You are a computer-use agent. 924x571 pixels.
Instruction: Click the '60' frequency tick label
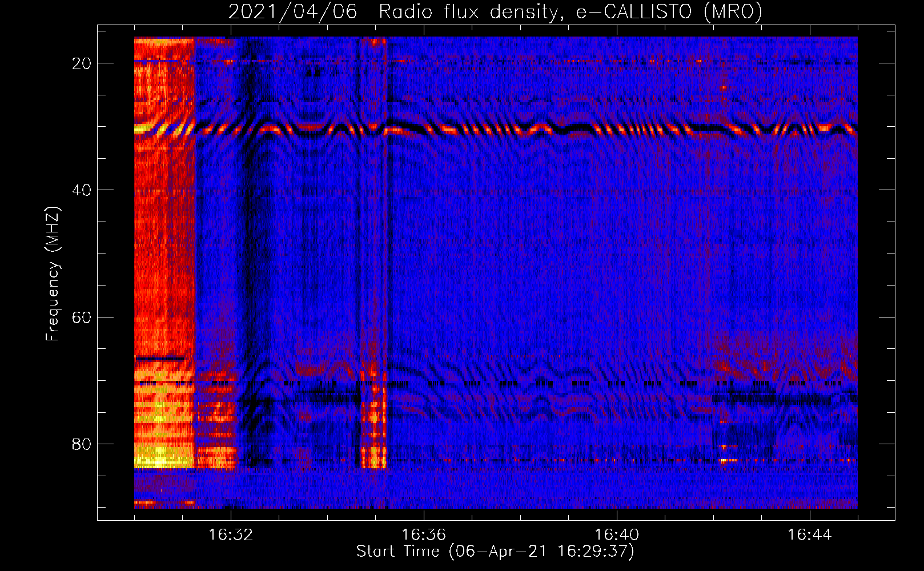point(82,317)
